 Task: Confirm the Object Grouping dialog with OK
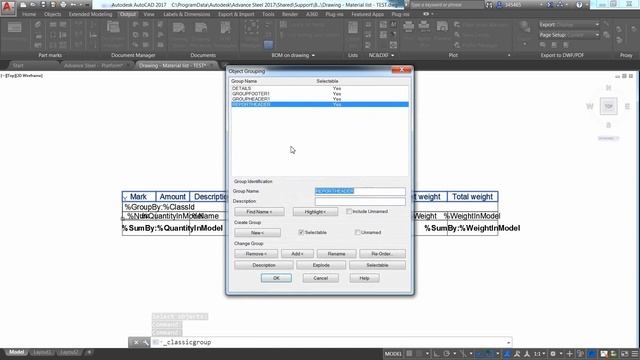tap(276, 278)
